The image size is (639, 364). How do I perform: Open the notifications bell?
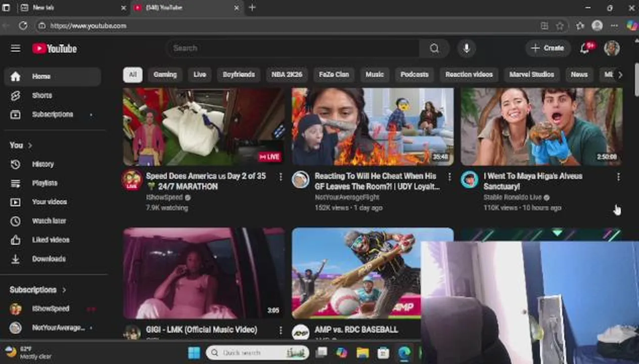(585, 49)
